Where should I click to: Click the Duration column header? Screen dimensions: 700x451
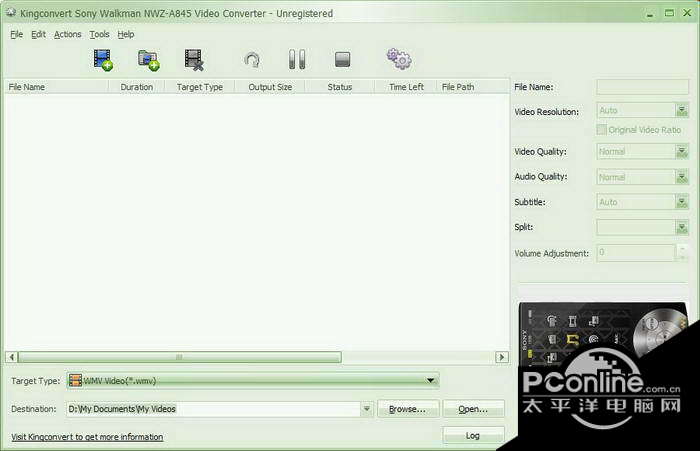point(137,87)
